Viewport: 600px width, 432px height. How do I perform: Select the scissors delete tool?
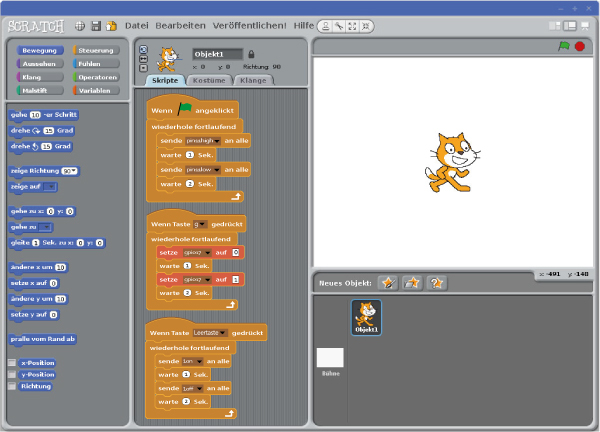click(x=339, y=26)
